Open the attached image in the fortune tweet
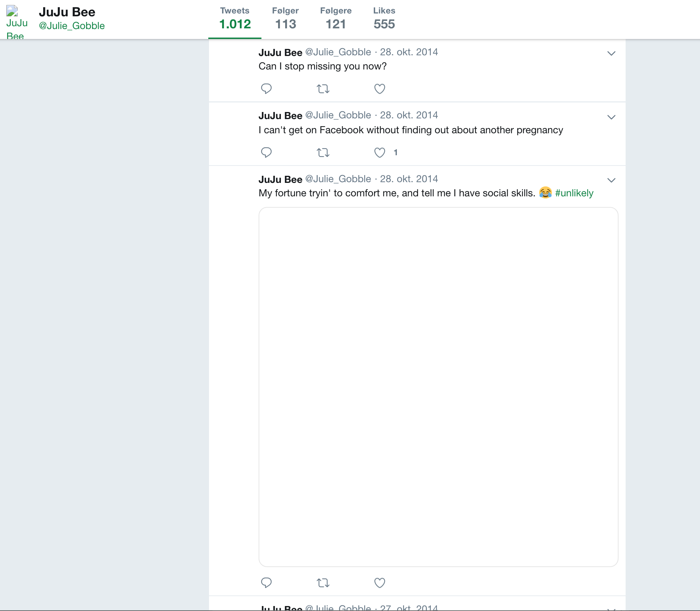The height and width of the screenshot is (611, 700). 438,387
